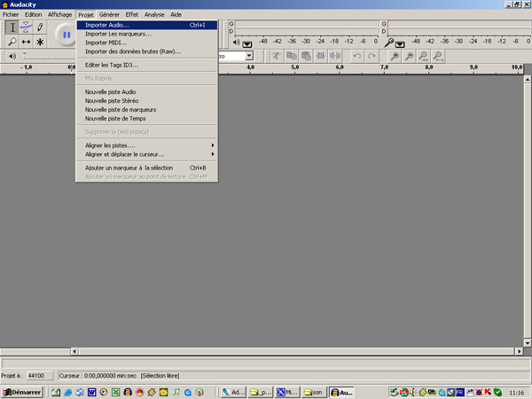Click the Fit selection in window icon
The height and width of the screenshot is (399, 532).
[424, 56]
